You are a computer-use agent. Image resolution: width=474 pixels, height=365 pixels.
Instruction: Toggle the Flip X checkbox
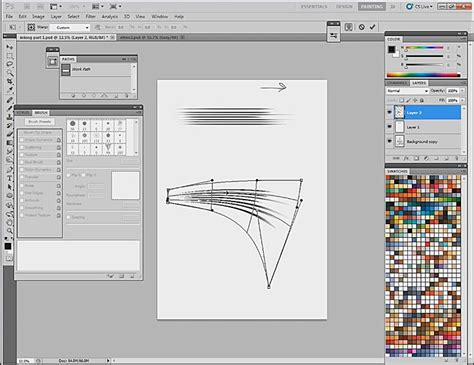point(69,175)
